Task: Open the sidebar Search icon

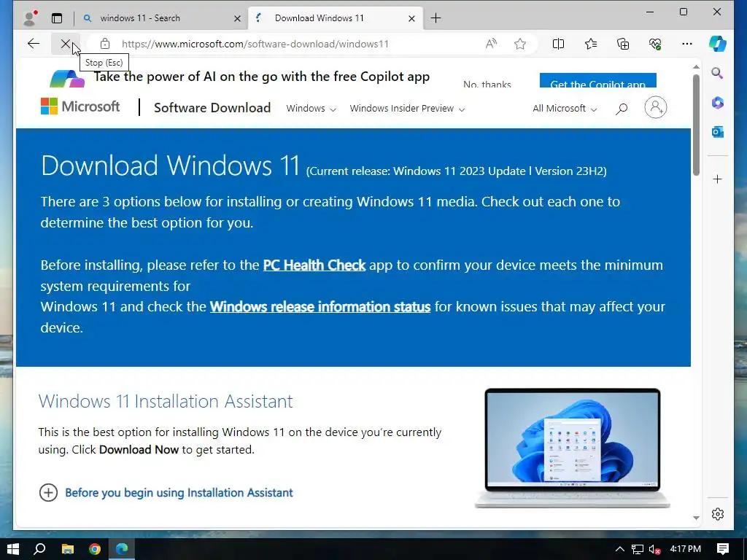Action: (x=718, y=73)
